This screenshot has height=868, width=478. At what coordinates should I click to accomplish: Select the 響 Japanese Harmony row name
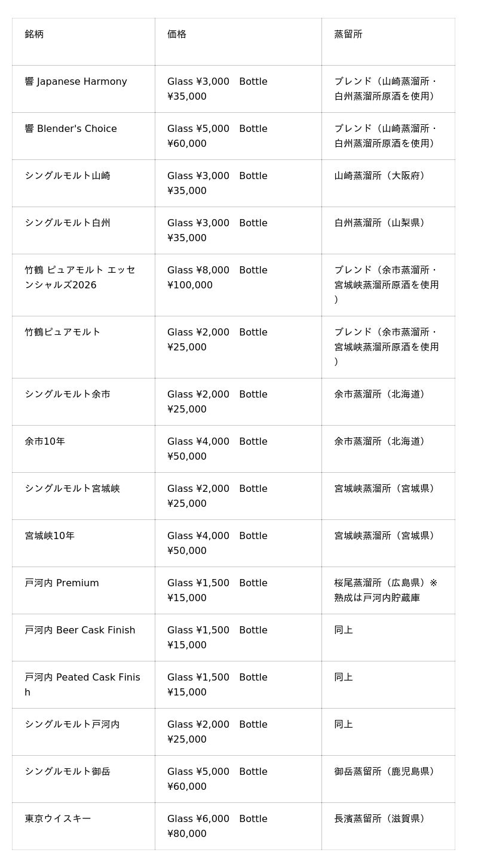(x=83, y=88)
